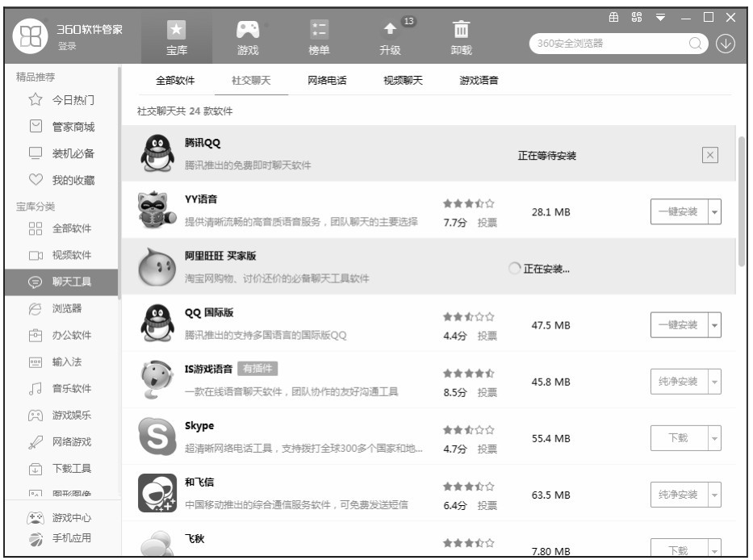Select 网络游戏 category
This screenshot has height=560, width=753.
pos(61,442)
